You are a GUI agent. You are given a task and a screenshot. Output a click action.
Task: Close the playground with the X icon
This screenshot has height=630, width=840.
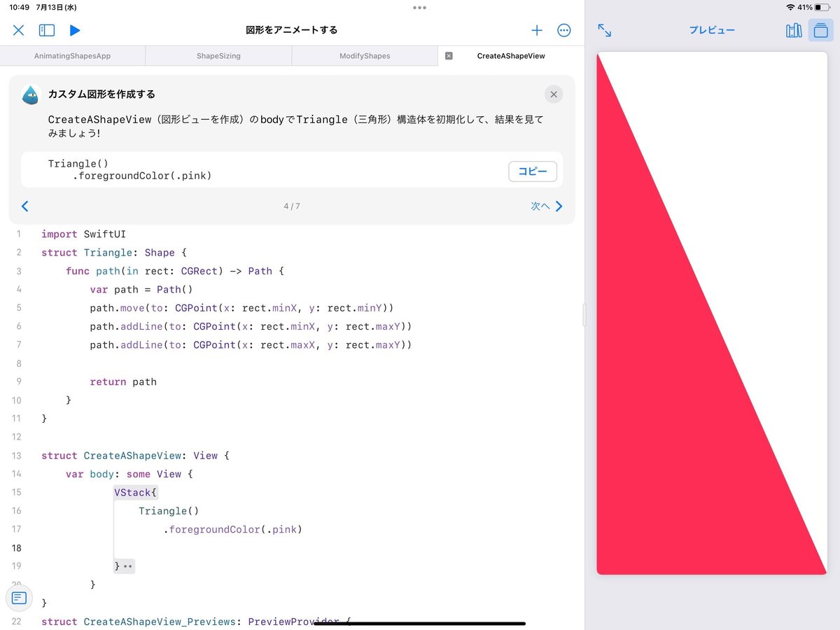coord(19,30)
